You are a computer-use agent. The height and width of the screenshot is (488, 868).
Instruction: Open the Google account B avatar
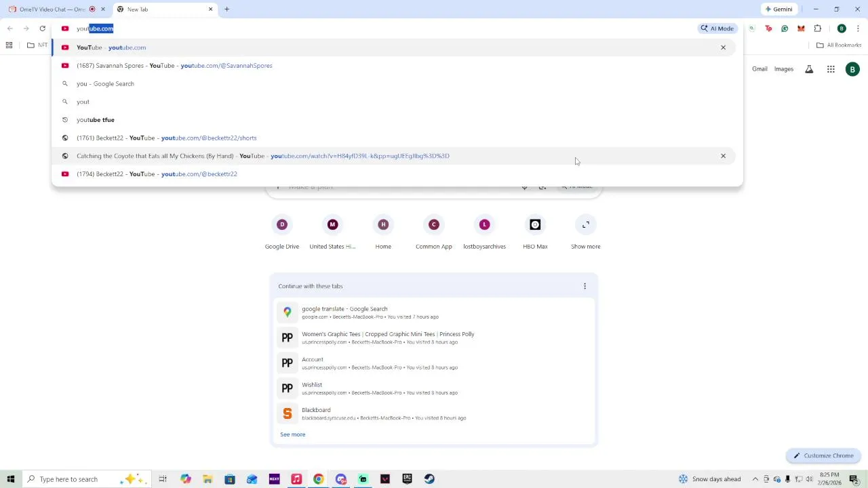tap(852, 69)
